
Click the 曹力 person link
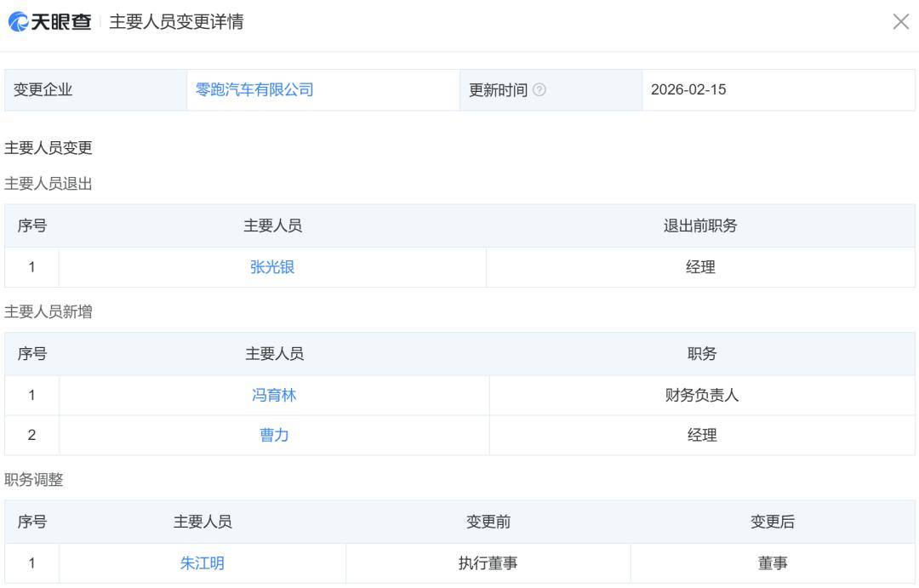click(274, 435)
